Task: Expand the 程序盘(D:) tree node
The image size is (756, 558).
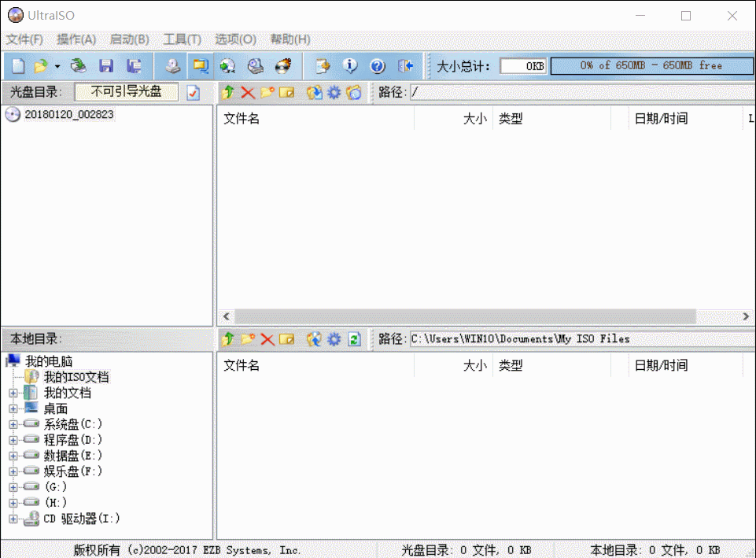Action: click(x=13, y=440)
